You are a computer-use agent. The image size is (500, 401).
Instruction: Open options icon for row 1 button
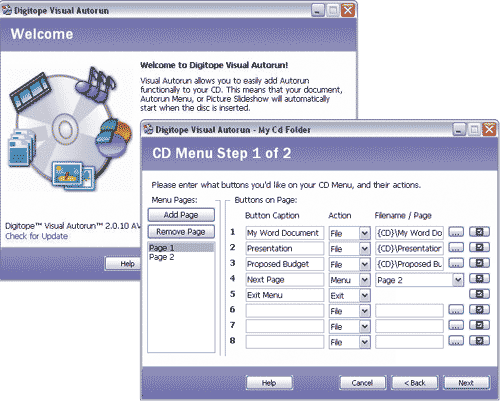pyautogui.click(x=479, y=232)
